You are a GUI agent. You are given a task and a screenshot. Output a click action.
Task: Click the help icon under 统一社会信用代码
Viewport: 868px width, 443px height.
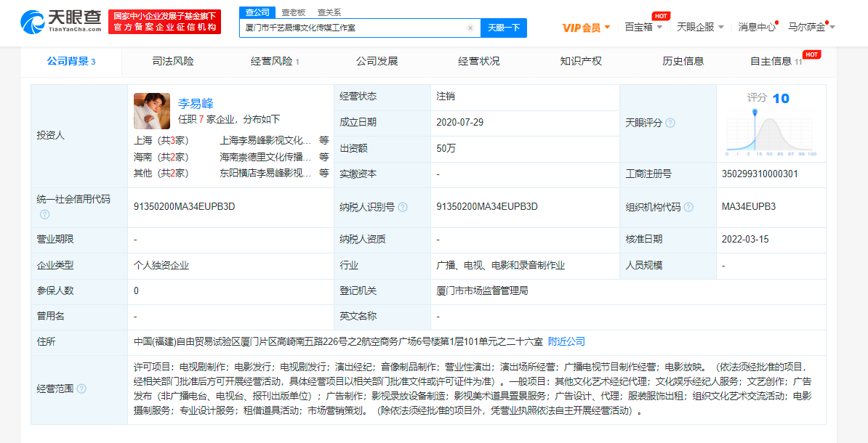click(x=45, y=214)
